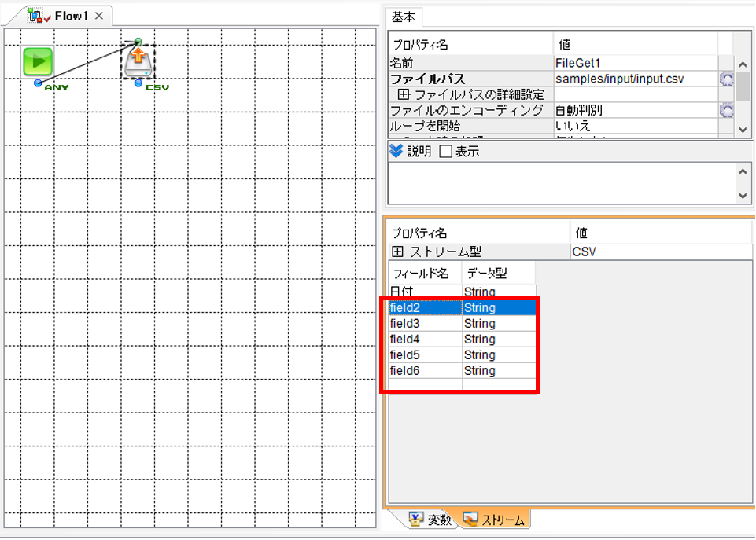Open encoding selector icon next to 自動判別
The height and width of the screenshot is (540, 756).
726,110
